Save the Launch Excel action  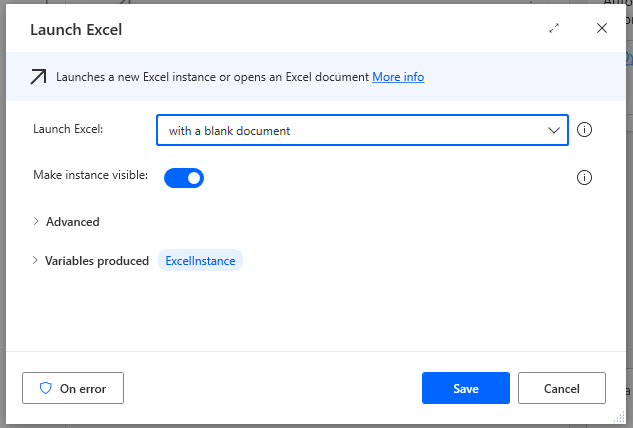[466, 388]
